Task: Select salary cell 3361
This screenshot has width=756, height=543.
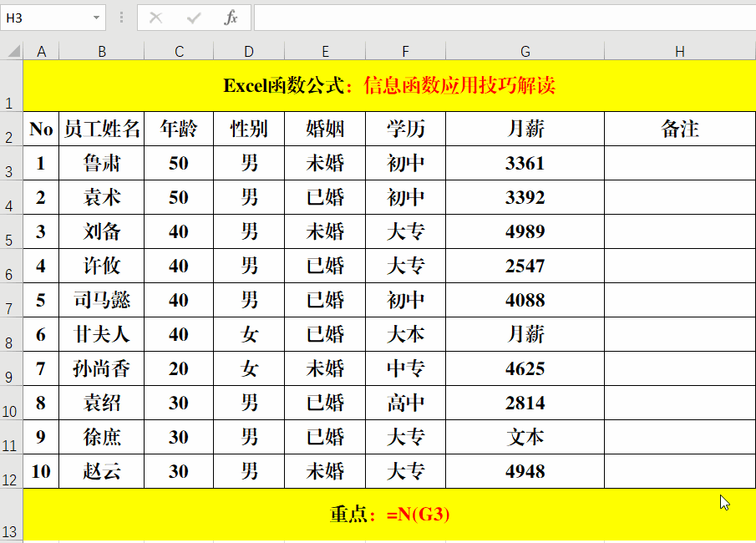Action: pyautogui.click(x=525, y=163)
